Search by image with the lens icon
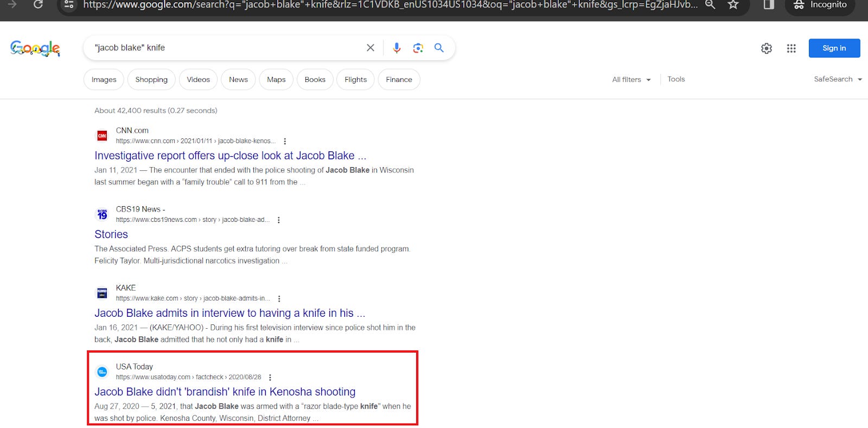The image size is (868, 428). coord(418,48)
